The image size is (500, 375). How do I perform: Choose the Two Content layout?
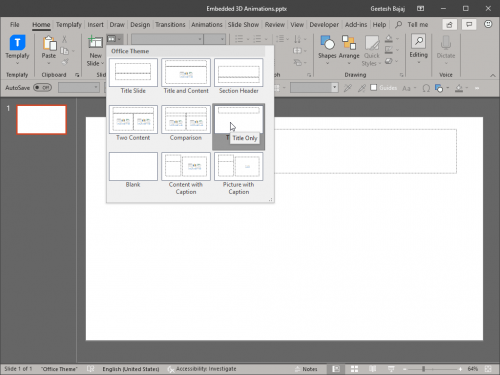133,123
